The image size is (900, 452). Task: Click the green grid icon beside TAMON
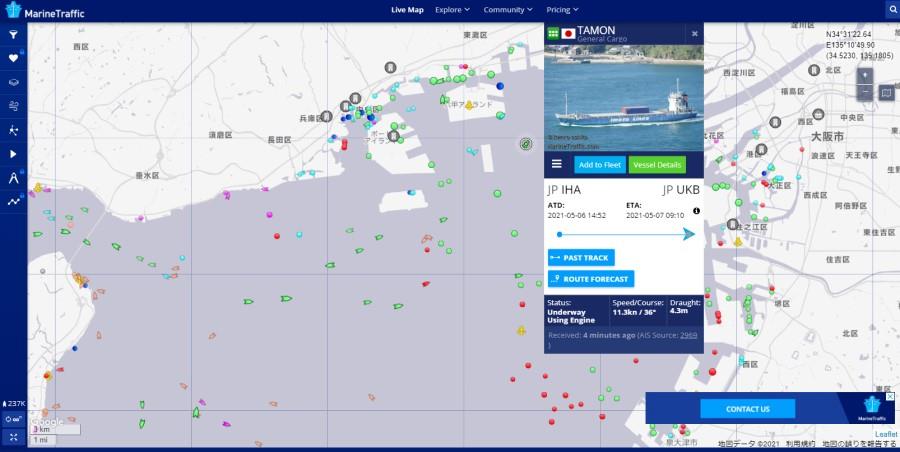point(553,33)
